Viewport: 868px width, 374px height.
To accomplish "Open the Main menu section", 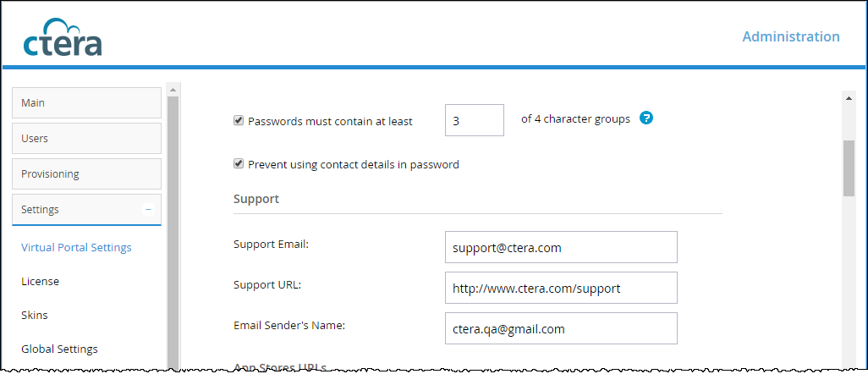I will point(86,103).
